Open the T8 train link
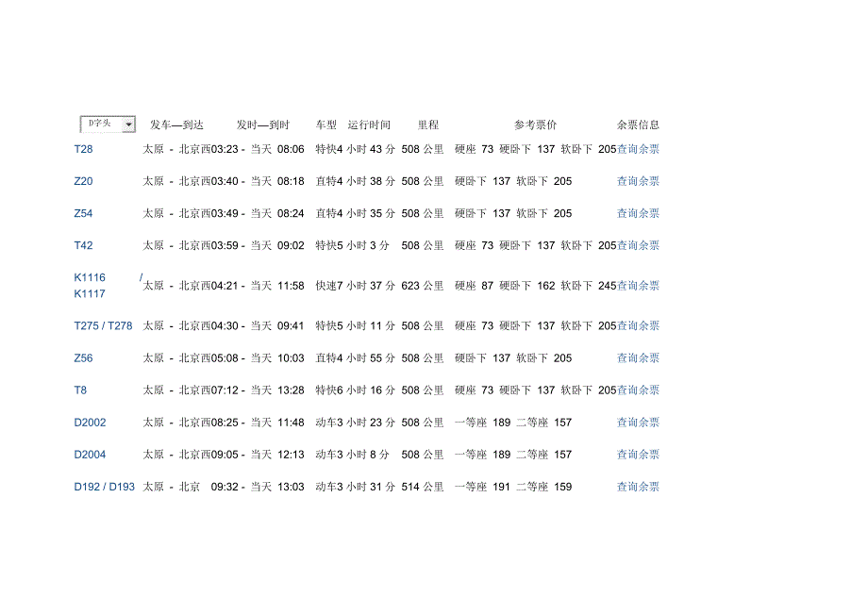The image size is (868, 614). pyautogui.click(x=80, y=390)
